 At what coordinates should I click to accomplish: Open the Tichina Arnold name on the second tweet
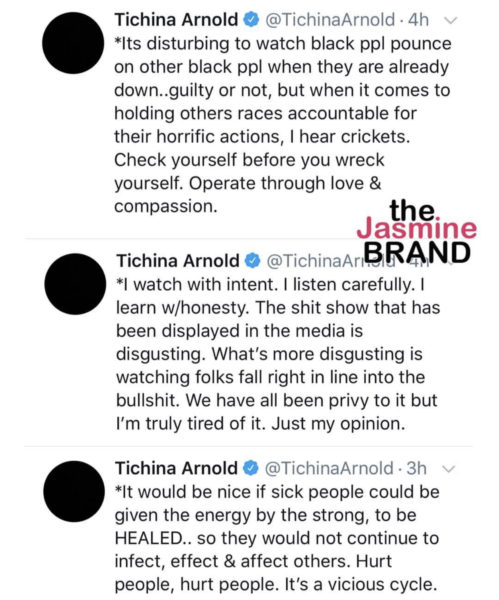(x=178, y=261)
